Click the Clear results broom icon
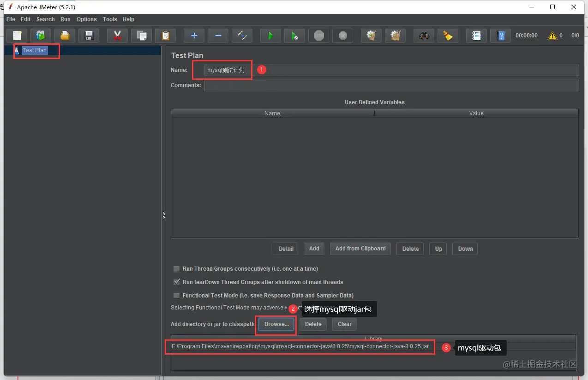The height and width of the screenshot is (380, 588). pos(372,36)
